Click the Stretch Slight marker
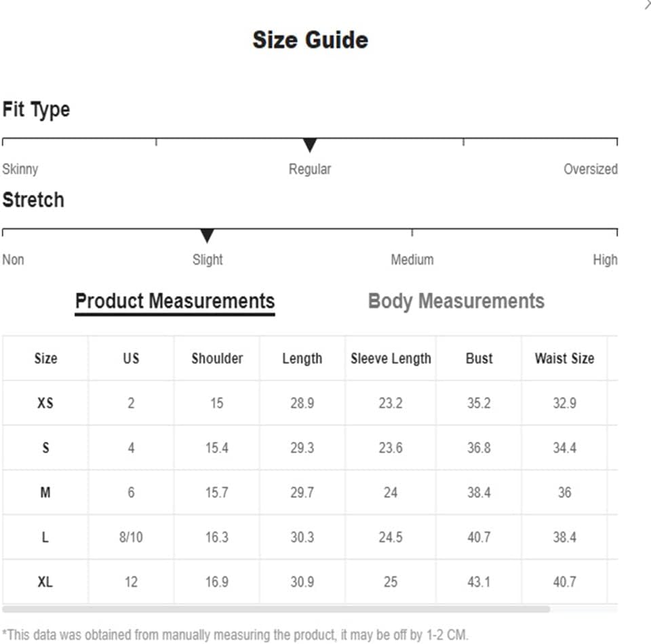This screenshot has width=651, height=644. (207, 235)
